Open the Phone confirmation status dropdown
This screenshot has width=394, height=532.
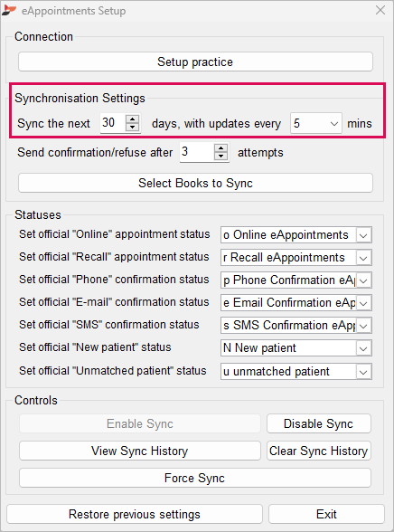point(363,280)
